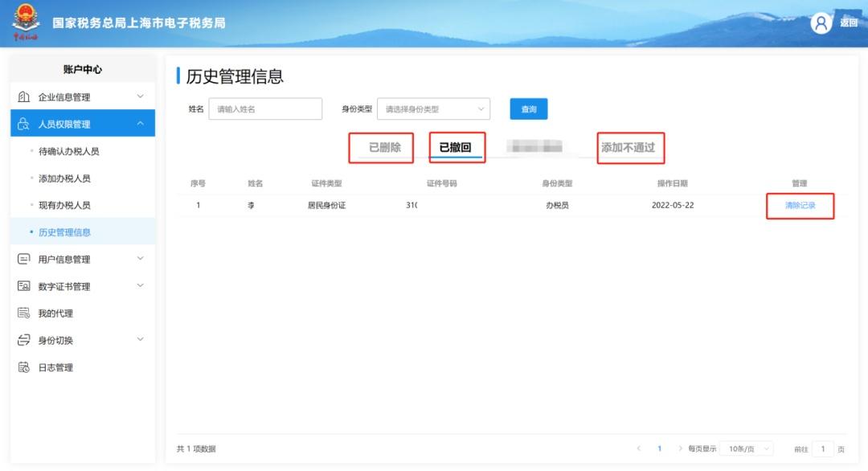The width and height of the screenshot is (868, 471).
Task: Open 人员权限管理 menu
Action: tap(83, 124)
